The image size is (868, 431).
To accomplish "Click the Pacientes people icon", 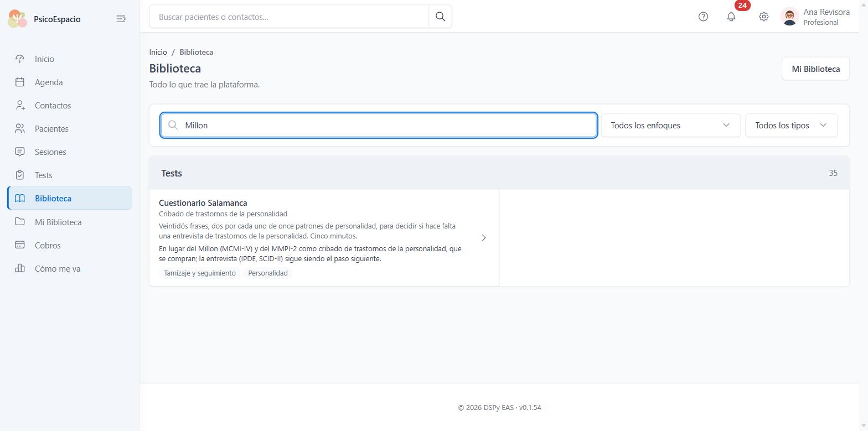I will [20, 128].
